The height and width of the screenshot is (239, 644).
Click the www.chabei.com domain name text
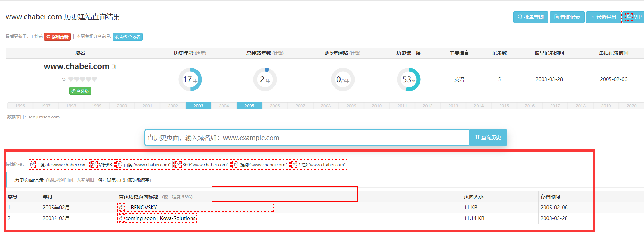(x=77, y=66)
